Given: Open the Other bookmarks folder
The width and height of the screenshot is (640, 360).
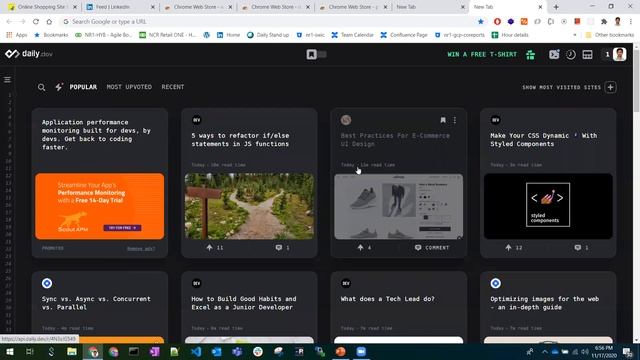Looking at the screenshot, I should tap(610, 35).
